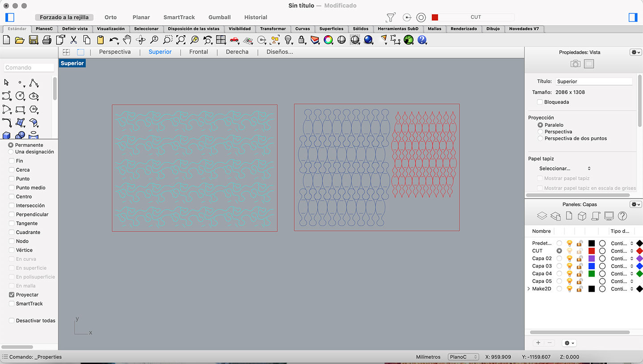Enable the Cerca object snap checkbox

click(x=12, y=170)
